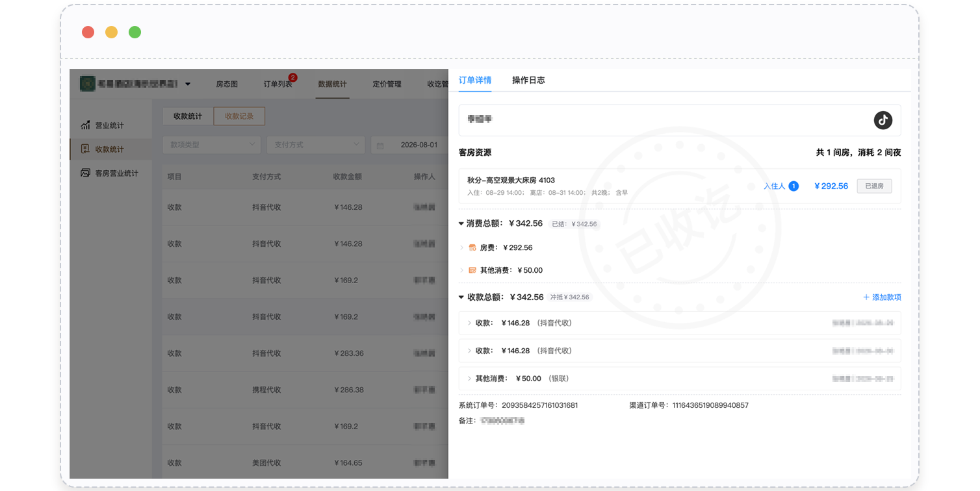Click the Douyin channel icon
This screenshot has width=980, height=491.
pyautogui.click(x=883, y=120)
